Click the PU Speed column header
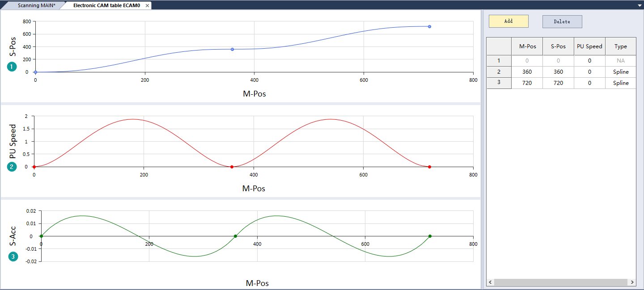Screen dimensions: 644x290 (589, 46)
